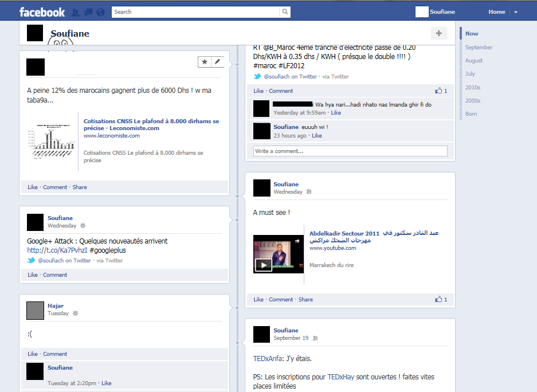
Task: Open audience selector on A must see post
Action: pyautogui.click(x=309, y=192)
